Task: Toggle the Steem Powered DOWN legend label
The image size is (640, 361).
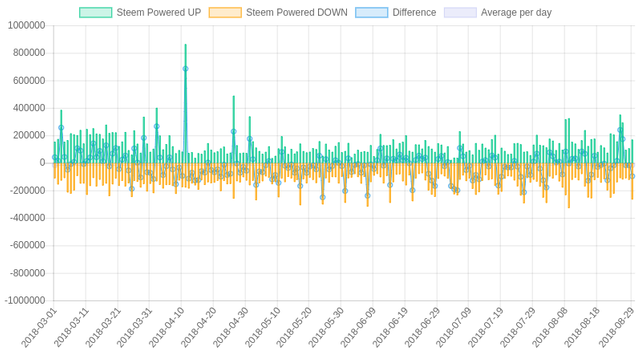Action: click(297, 13)
